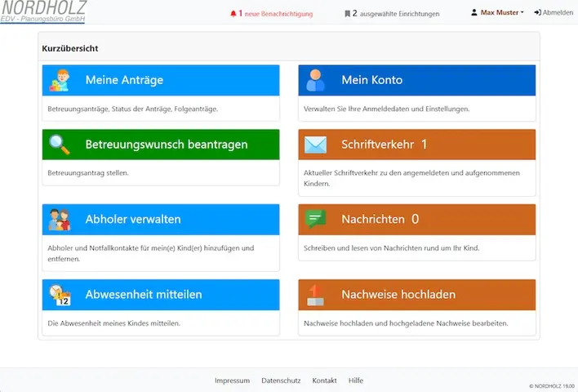Click the Meine Anträge children icon
The height and width of the screenshot is (392, 578).
(x=59, y=80)
